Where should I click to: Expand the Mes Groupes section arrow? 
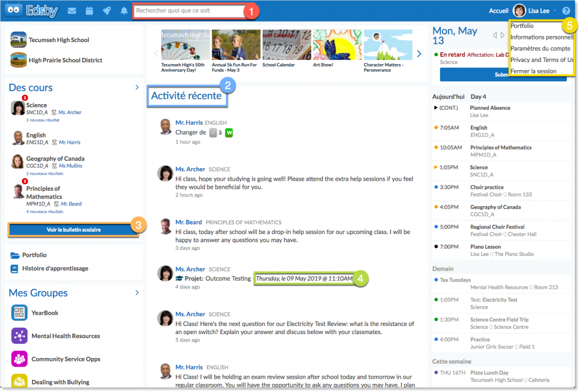pos(137,292)
